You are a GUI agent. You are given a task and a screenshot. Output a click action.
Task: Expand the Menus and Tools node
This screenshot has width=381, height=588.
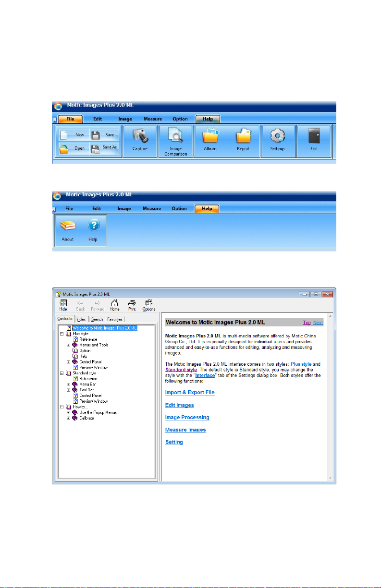[x=68, y=345]
